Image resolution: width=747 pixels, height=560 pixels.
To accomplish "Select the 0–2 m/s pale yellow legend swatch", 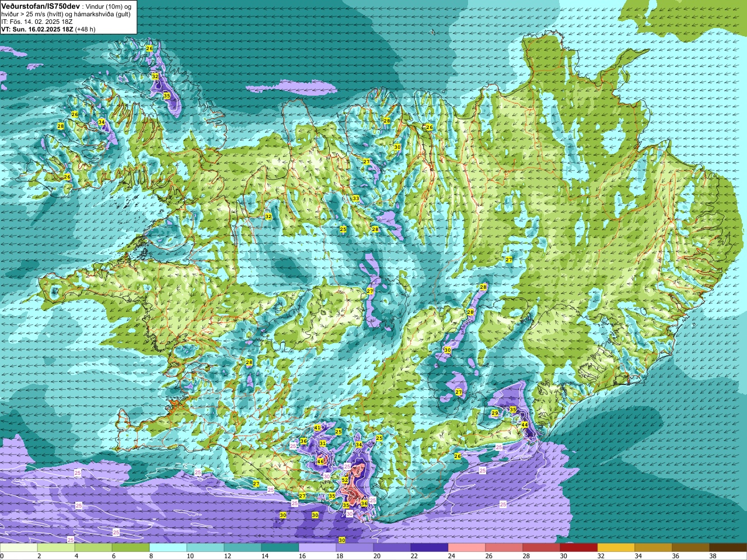I will click(19, 548).
